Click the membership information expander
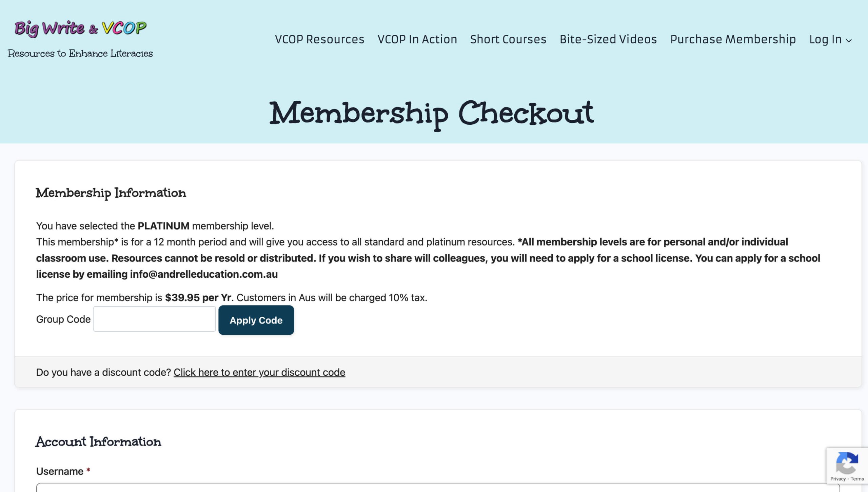The width and height of the screenshot is (868, 492). [x=111, y=193]
